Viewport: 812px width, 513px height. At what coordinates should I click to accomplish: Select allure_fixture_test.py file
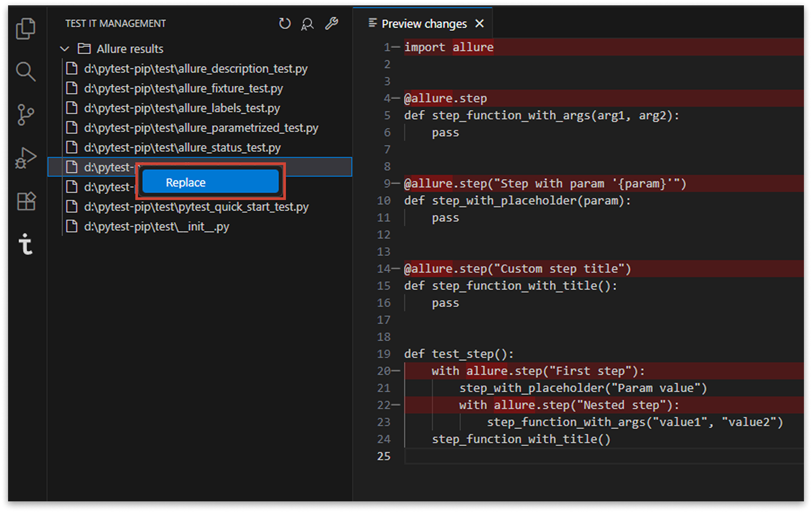click(x=183, y=88)
